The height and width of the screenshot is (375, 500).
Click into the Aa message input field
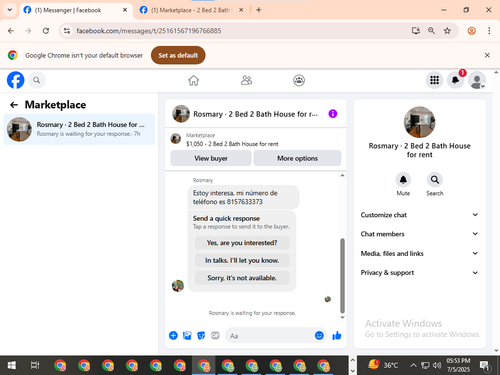tap(270, 336)
